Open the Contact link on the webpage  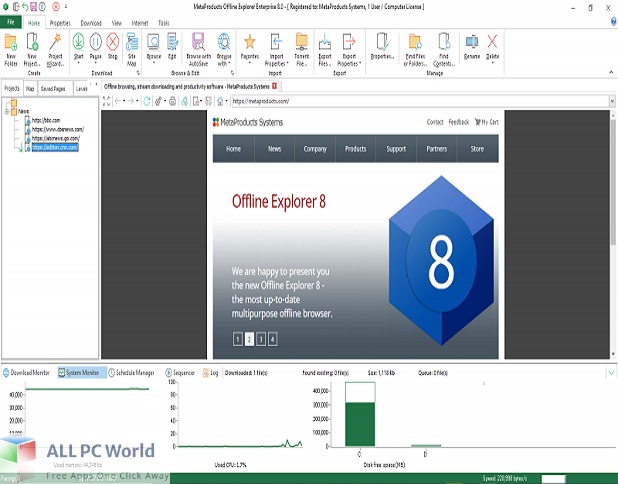click(435, 122)
